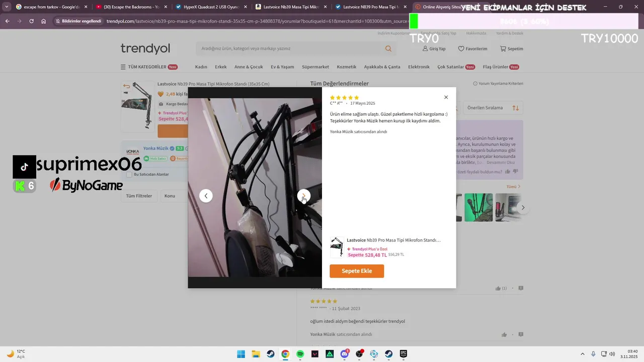Click Tümü to view all photos
The image size is (644, 362).
[x=513, y=187]
